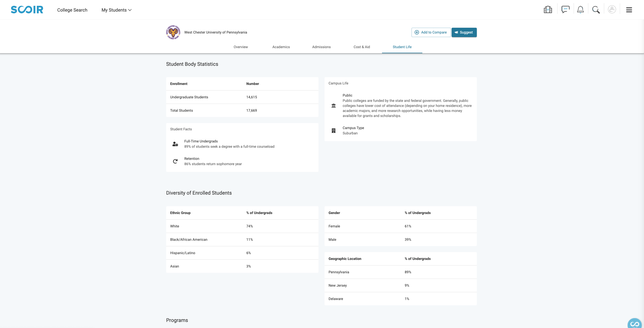Click the 14,615 enrollment value
644x328 pixels.
point(252,97)
